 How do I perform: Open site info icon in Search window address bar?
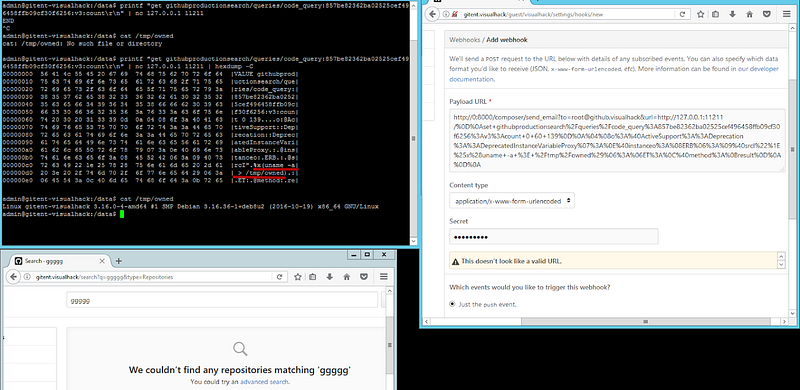28,277
